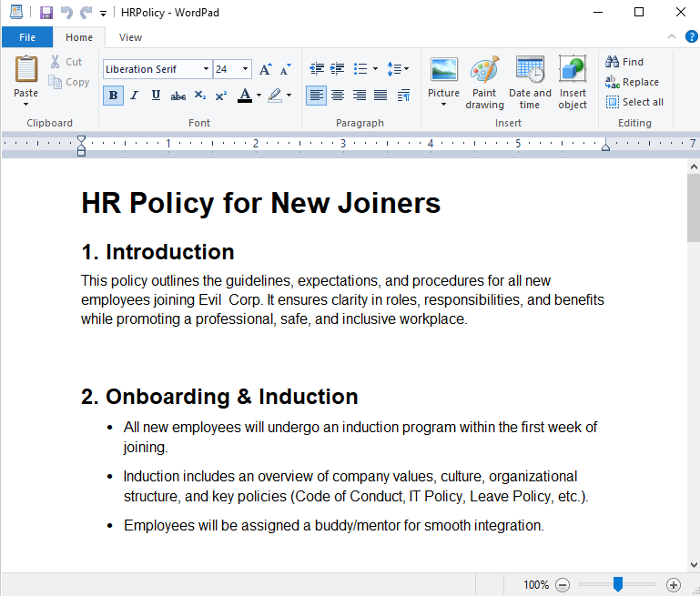This screenshot has height=596, width=700.
Task: Open the Paragraph dialog icon
Action: 403,95
